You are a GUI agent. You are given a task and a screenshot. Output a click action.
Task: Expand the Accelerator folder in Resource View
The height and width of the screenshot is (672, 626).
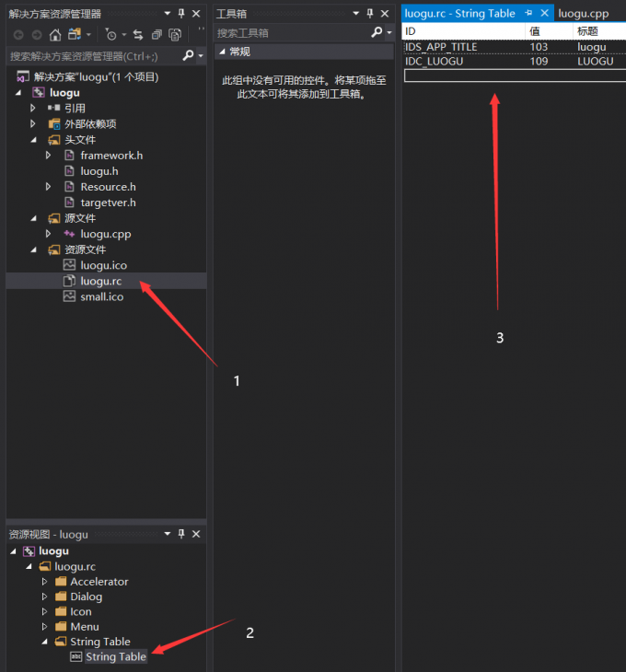click(x=44, y=582)
